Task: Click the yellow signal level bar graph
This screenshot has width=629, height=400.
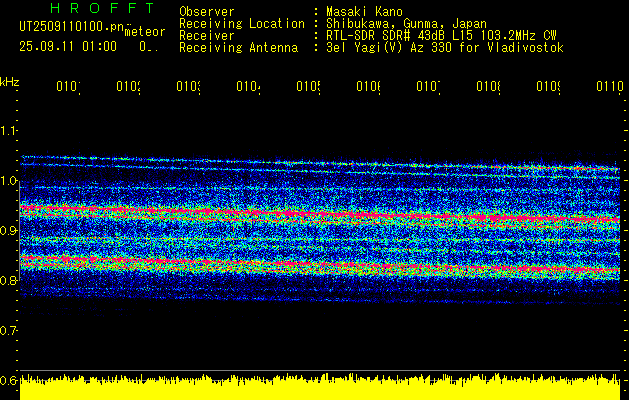Action: (320, 387)
